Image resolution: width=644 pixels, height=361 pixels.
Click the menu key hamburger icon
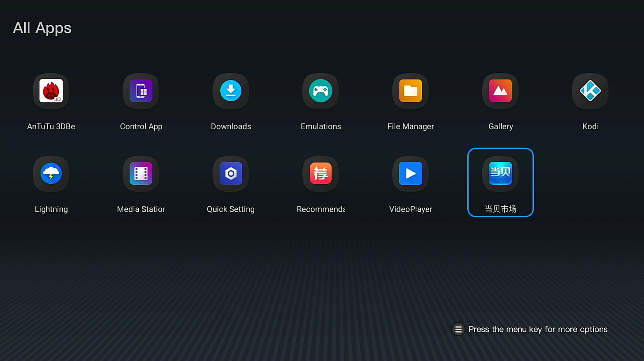(x=458, y=329)
